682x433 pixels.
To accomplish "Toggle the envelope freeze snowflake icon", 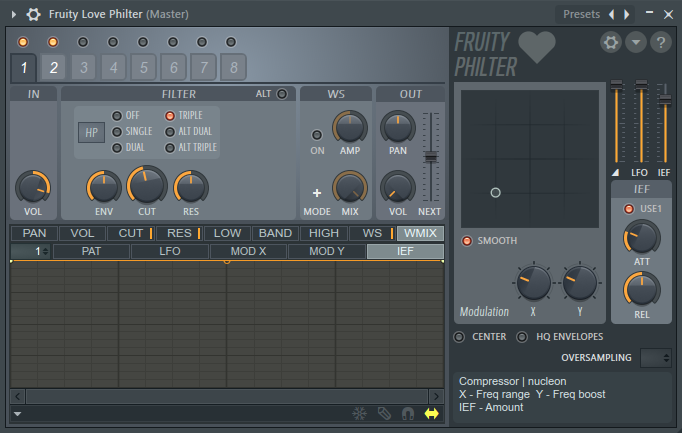I will pyautogui.click(x=359, y=413).
